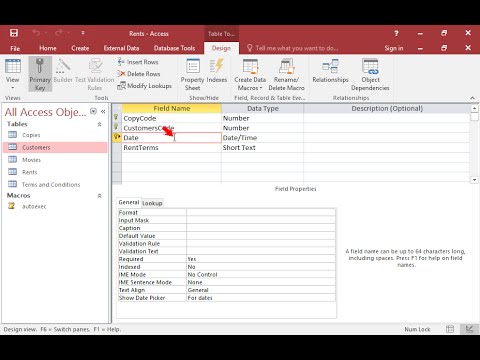The image size is (480, 360).
Task: Click the Short Text data type cell
Action: coord(262,148)
